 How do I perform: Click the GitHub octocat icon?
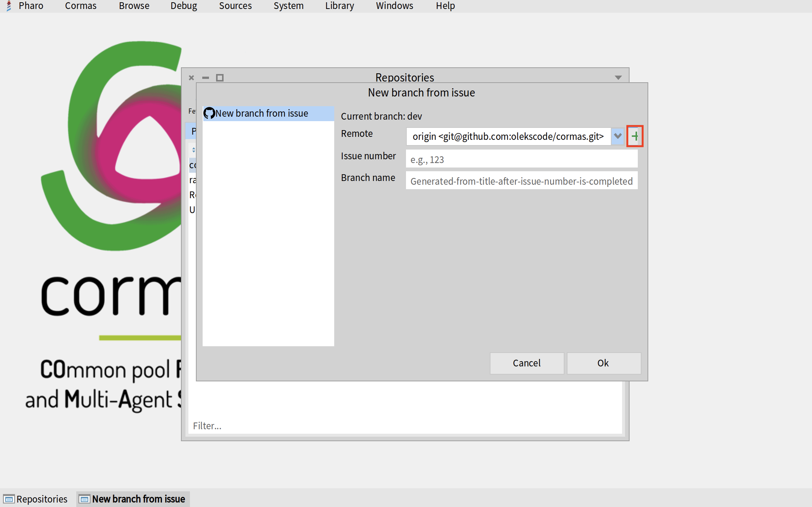[x=209, y=113]
